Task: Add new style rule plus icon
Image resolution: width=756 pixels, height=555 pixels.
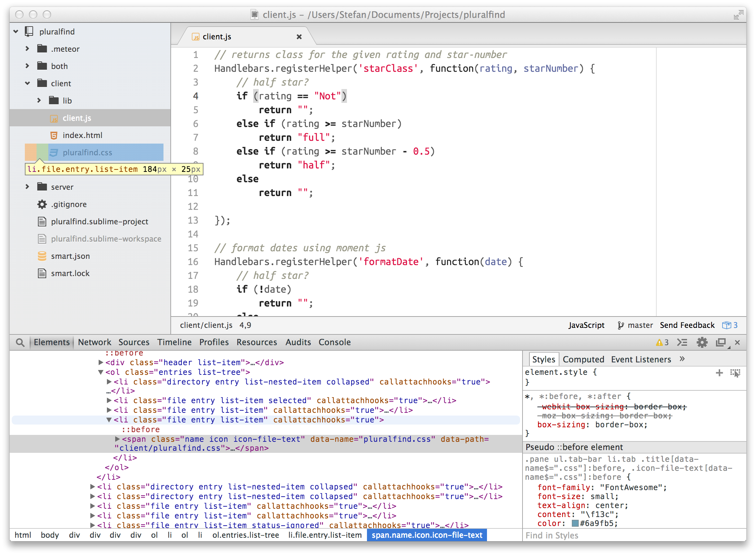Action: 719,373
